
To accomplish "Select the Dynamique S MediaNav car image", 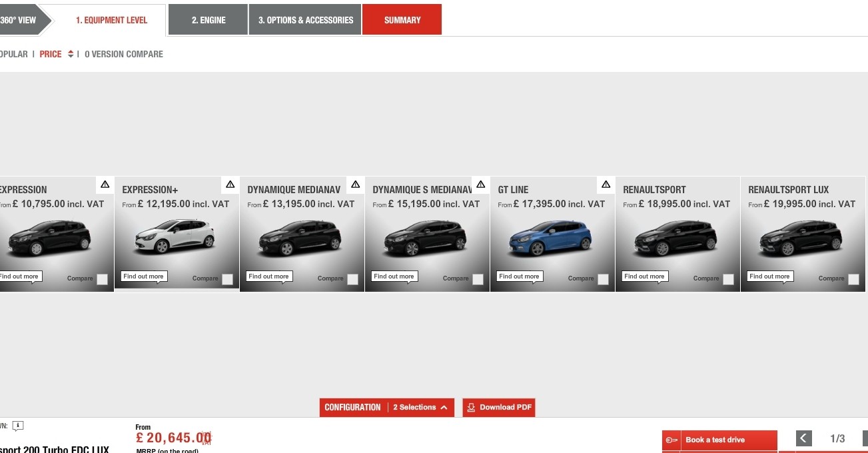I will click(x=425, y=238).
